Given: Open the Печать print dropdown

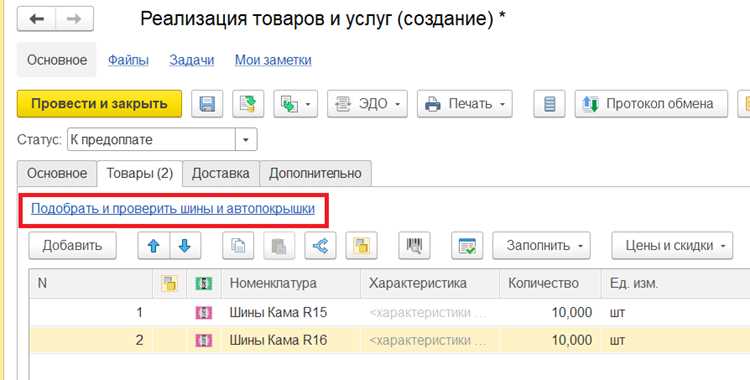Looking at the screenshot, I should coord(464,104).
